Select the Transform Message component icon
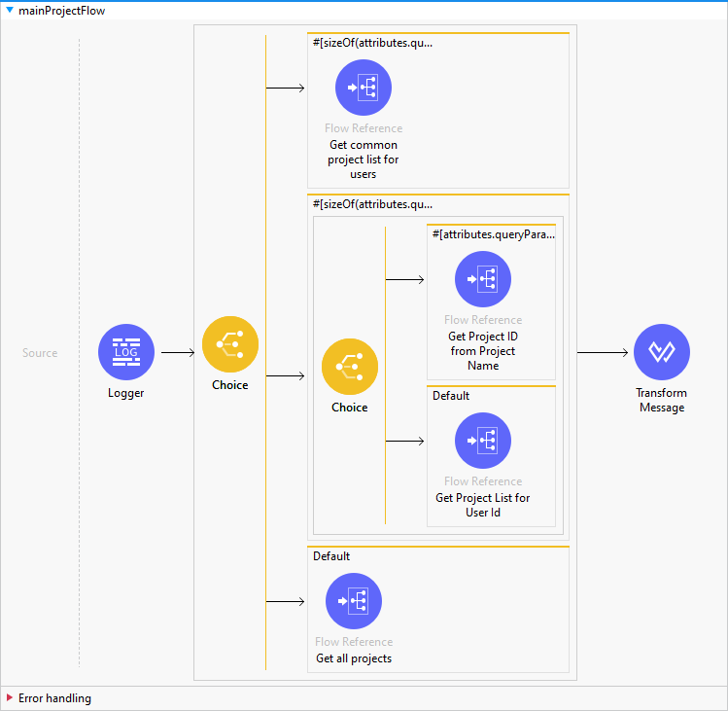The image size is (728, 711). [x=662, y=352]
